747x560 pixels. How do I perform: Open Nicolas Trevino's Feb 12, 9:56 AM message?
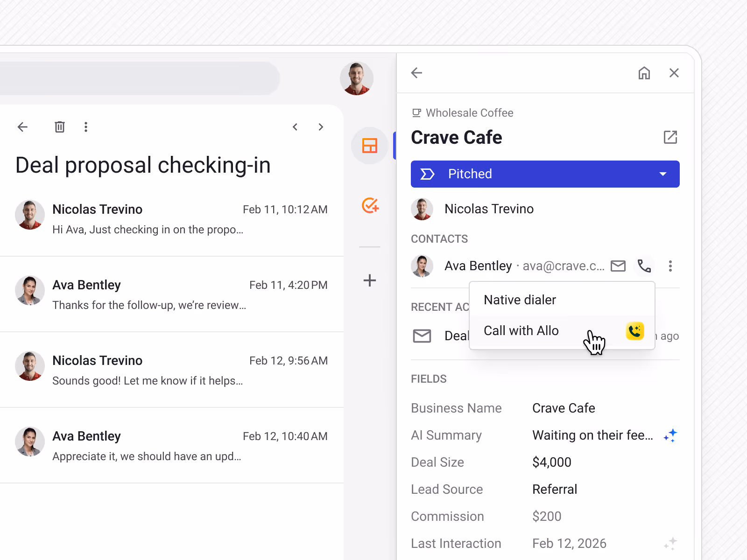pyautogui.click(x=172, y=370)
